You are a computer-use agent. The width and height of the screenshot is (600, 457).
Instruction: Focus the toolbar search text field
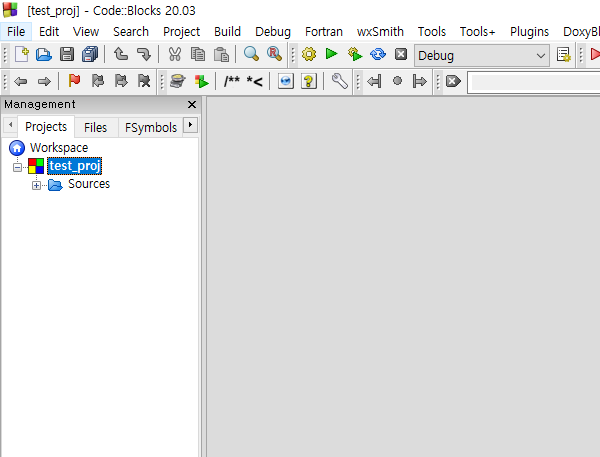[x=534, y=82]
